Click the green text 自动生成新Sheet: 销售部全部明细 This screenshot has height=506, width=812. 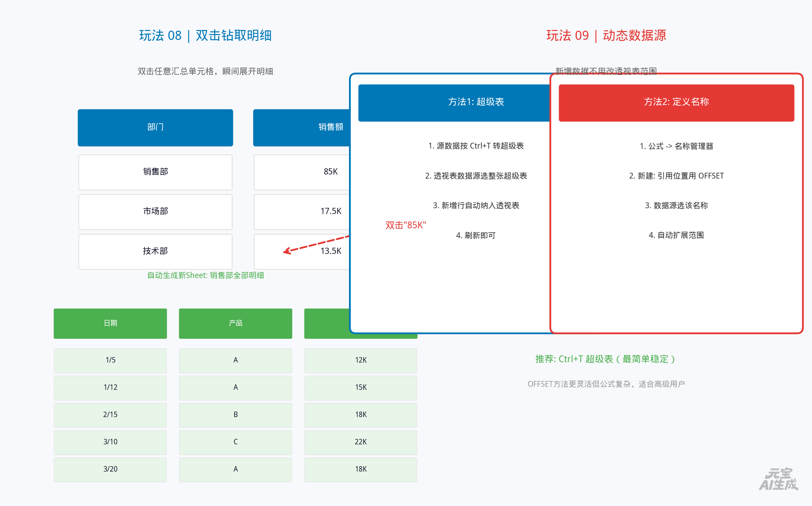click(205, 275)
